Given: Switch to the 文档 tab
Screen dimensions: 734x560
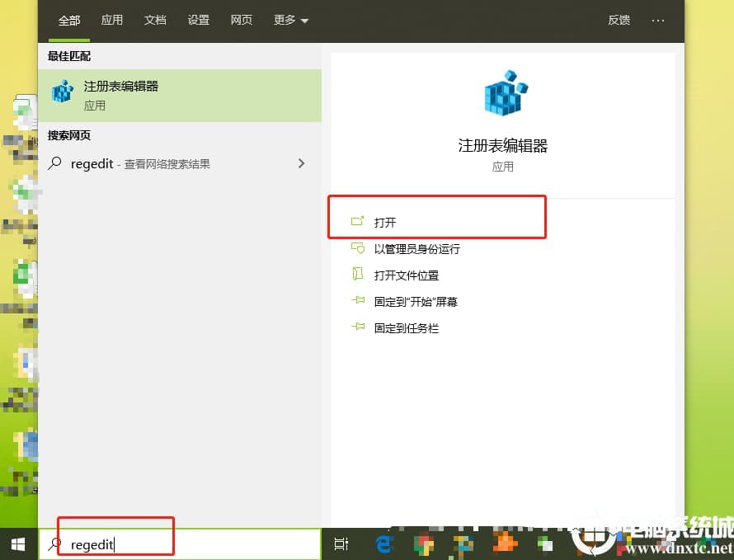Looking at the screenshot, I should pyautogui.click(x=155, y=20).
